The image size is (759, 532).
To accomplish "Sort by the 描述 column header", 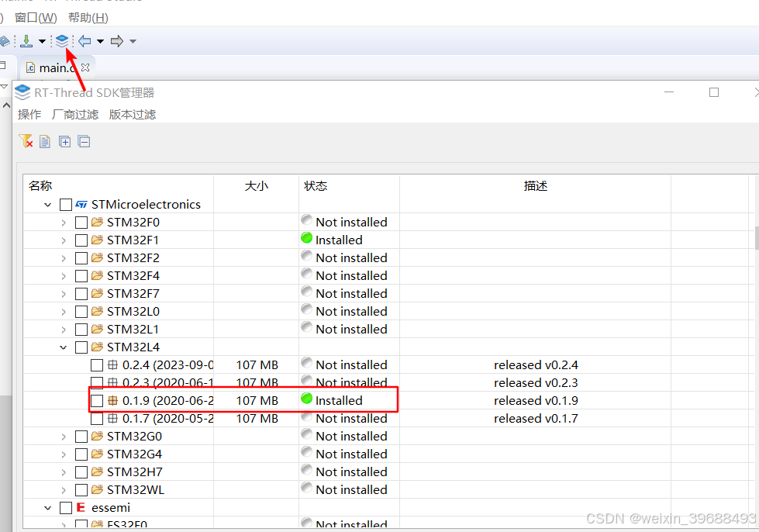I will coord(536,186).
